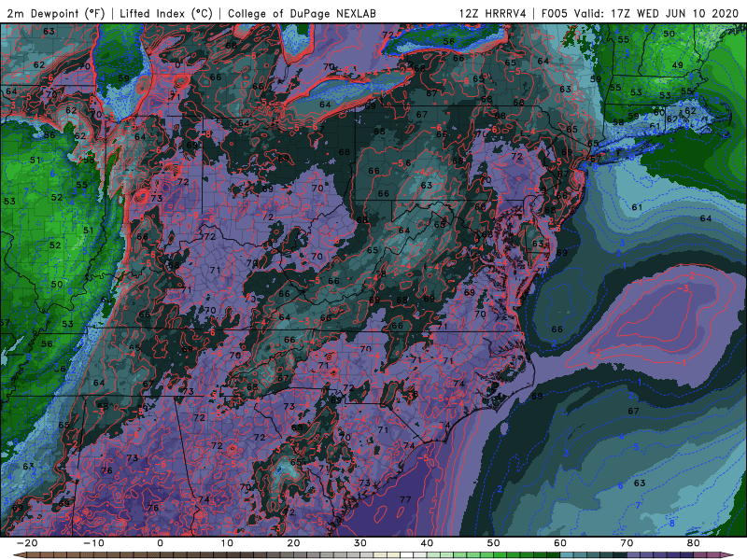Click the 80 label on the color scale
Screen dimensions: 747x560
(694, 543)
